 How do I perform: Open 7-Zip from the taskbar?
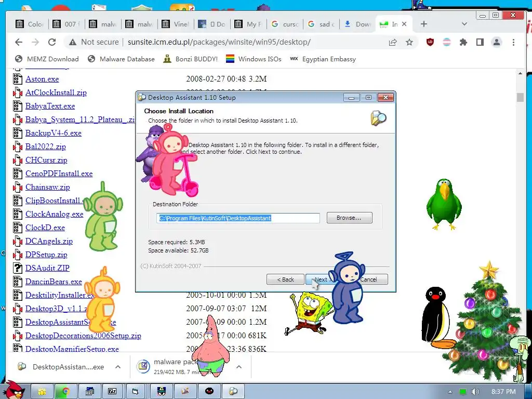112,392
